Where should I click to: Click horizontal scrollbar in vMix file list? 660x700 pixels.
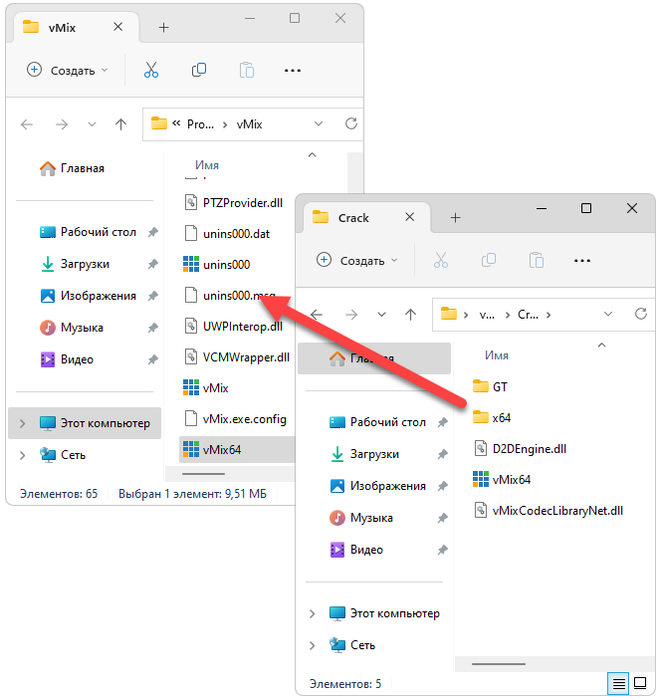click(x=203, y=474)
